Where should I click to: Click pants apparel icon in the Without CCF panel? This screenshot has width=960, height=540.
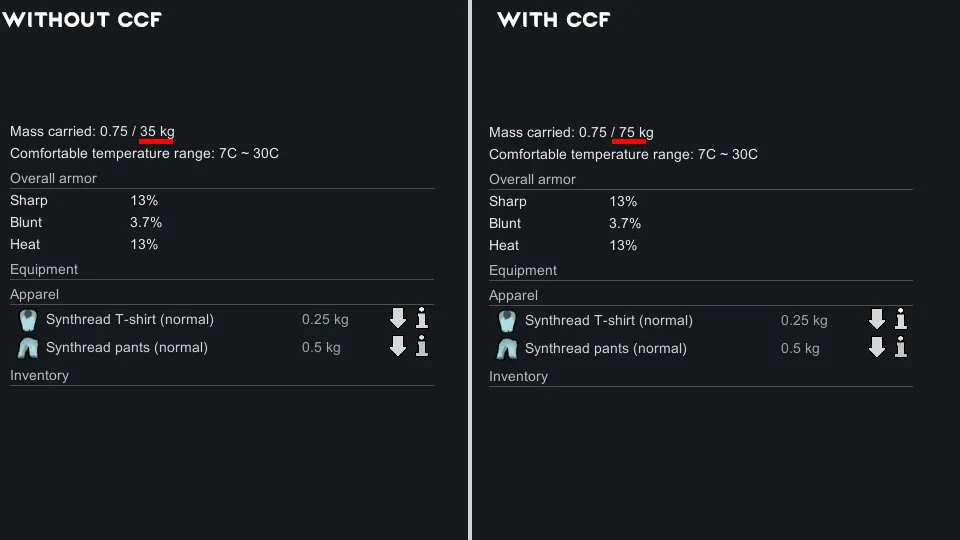pyautogui.click(x=28, y=348)
